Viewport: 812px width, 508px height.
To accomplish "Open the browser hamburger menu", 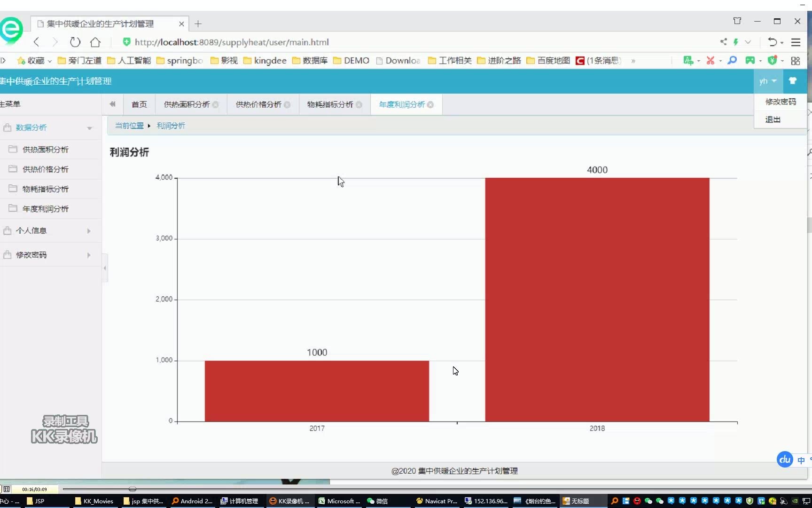I will 796,42.
